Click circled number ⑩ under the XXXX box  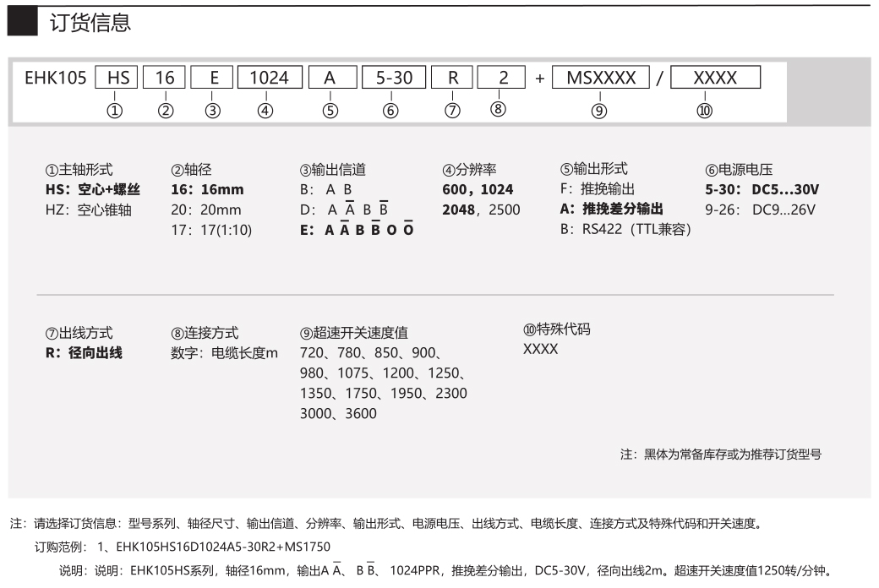point(703,111)
